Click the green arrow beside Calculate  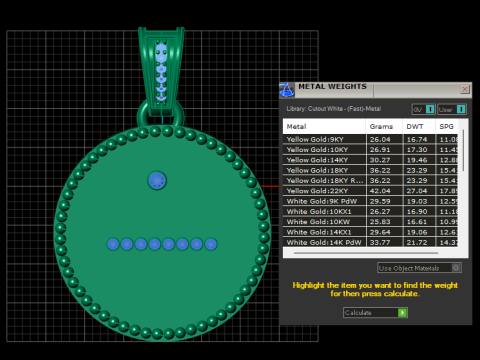point(402,313)
